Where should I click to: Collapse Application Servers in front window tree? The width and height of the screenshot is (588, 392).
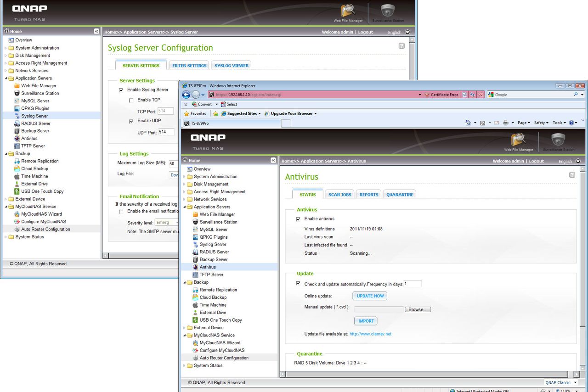coord(184,207)
